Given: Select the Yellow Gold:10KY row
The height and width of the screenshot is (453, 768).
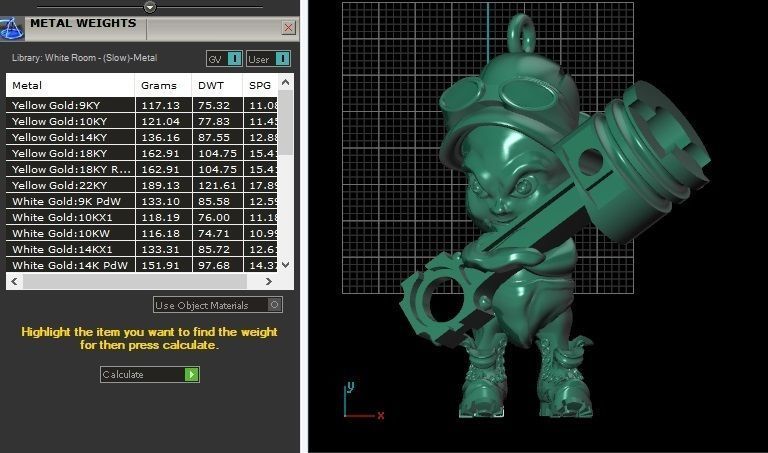Looking at the screenshot, I should click(142, 121).
